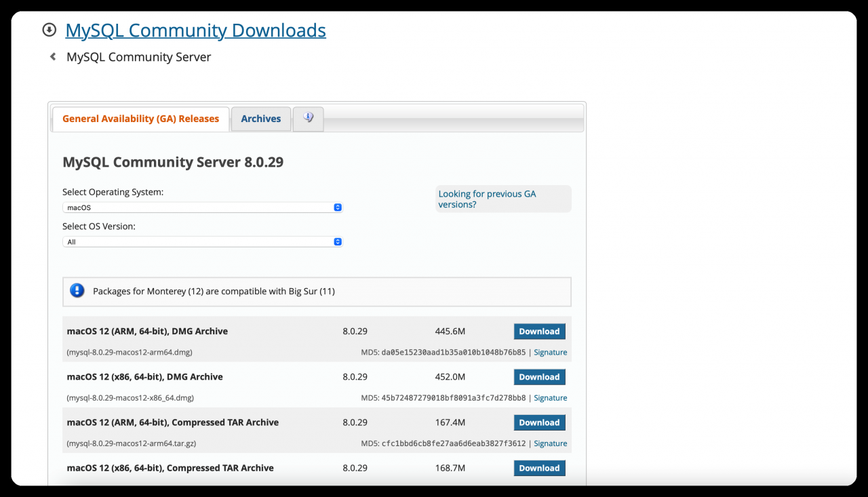This screenshot has width=868, height=497.
Task: Click the 452.0M file size
Action: pos(450,377)
